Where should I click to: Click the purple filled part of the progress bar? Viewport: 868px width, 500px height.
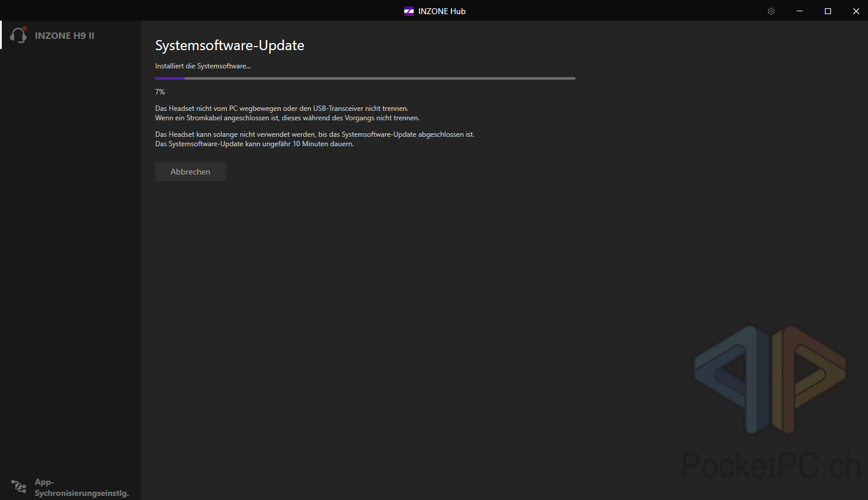click(169, 78)
